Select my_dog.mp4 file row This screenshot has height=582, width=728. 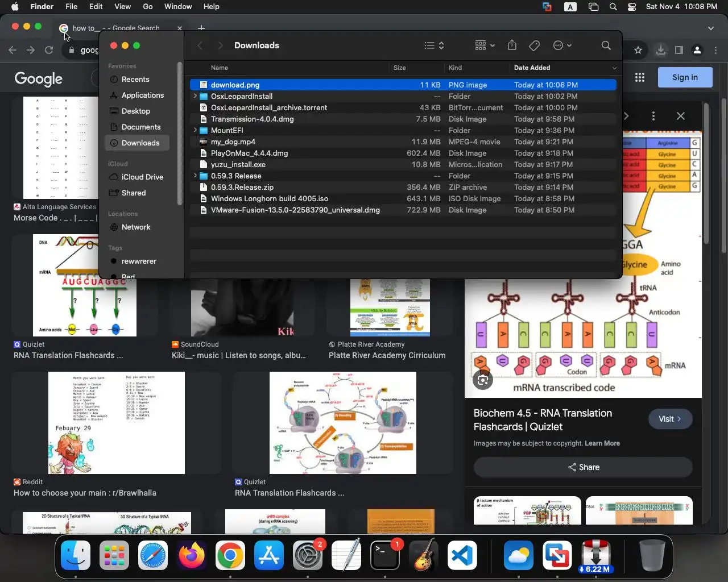click(403, 142)
